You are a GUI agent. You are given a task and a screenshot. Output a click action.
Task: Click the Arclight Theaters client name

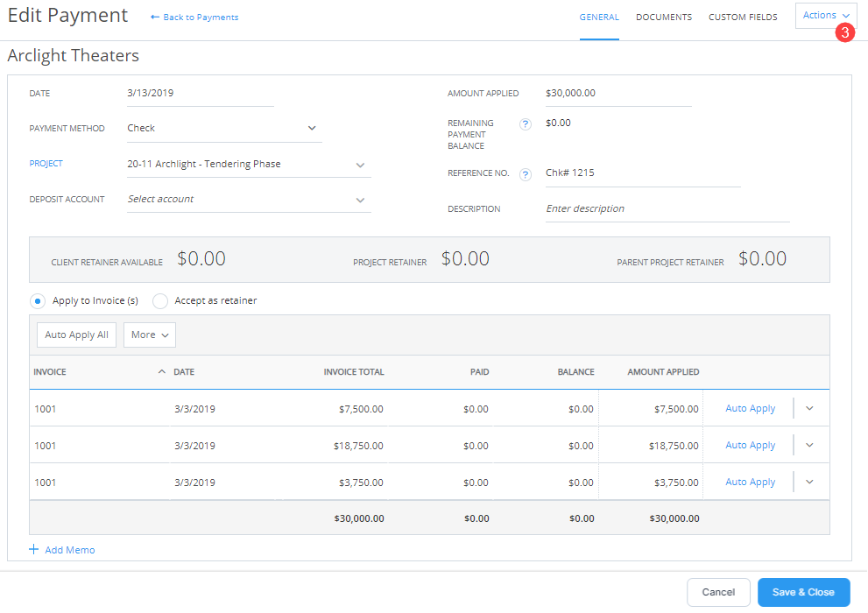click(73, 56)
